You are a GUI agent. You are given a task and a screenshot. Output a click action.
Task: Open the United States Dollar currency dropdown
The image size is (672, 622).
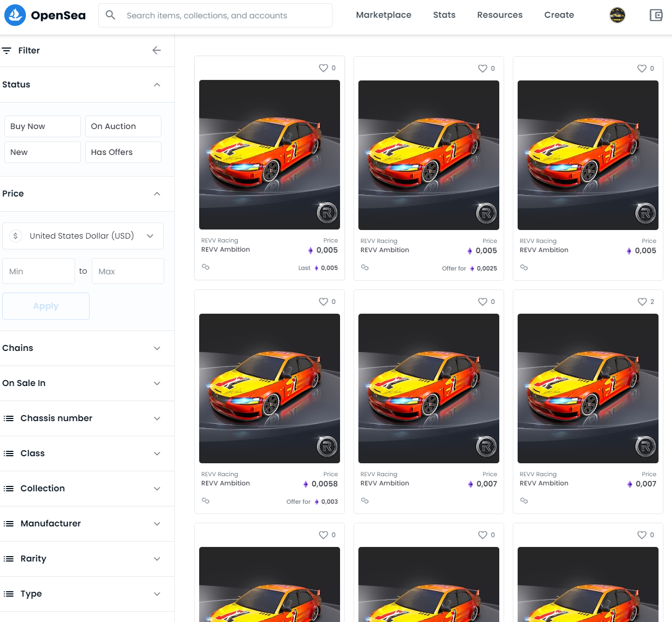pyautogui.click(x=83, y=236)
